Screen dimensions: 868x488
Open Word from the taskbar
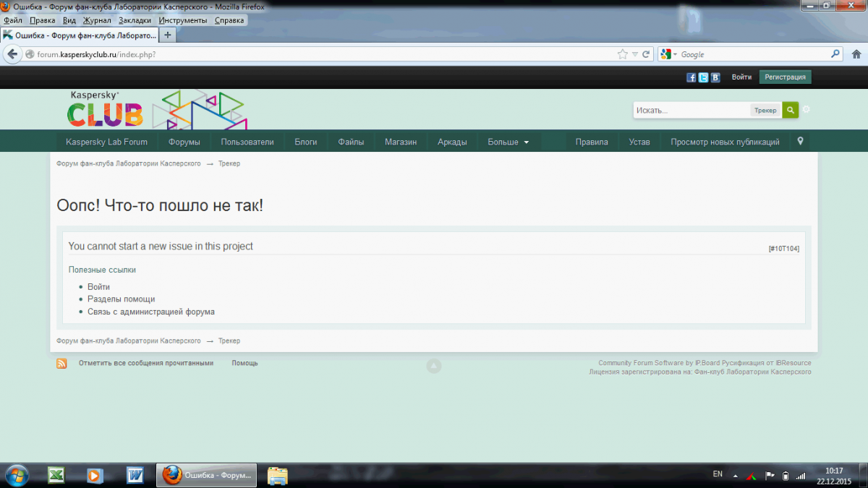(135, 475)
